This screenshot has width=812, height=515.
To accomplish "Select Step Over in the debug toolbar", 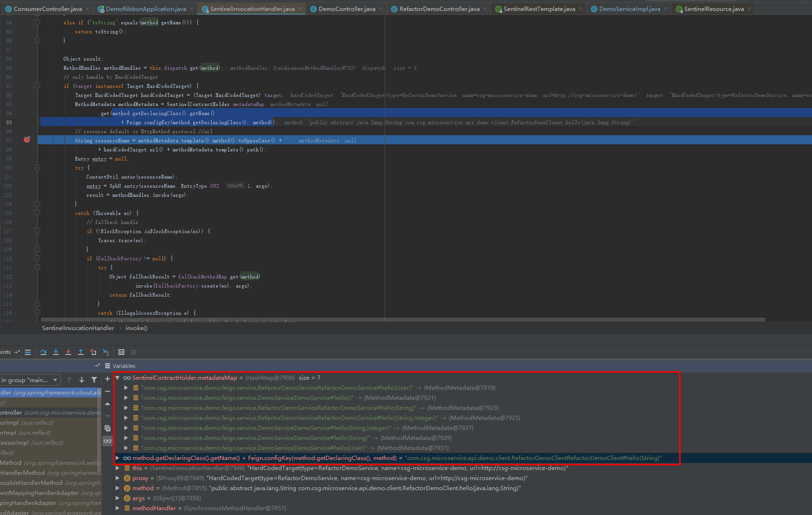I will click(43, 352).
